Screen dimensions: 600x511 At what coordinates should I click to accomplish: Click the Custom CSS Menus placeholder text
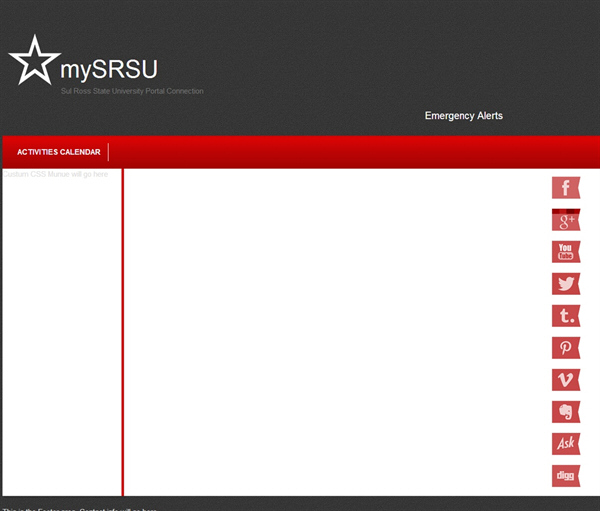[x=56, y=175]
